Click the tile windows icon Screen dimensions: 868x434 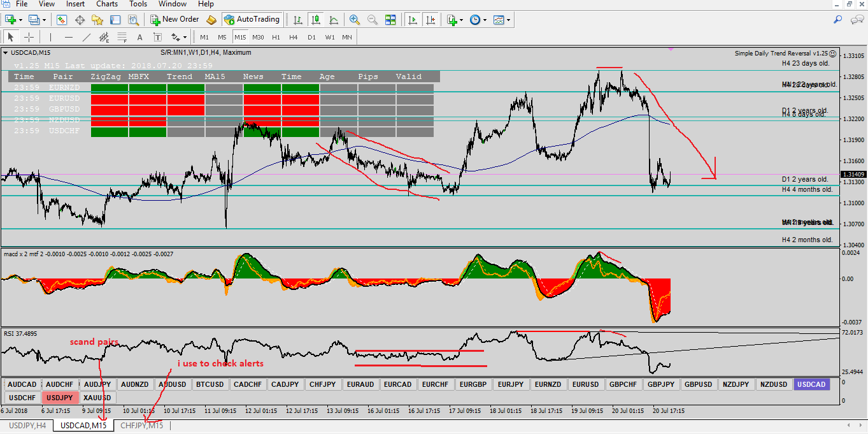tap(390, 20)
